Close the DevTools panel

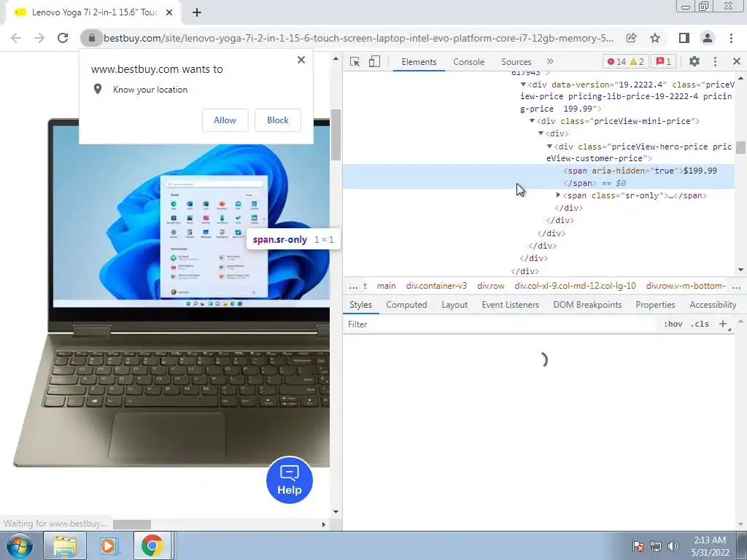point(737,61)
